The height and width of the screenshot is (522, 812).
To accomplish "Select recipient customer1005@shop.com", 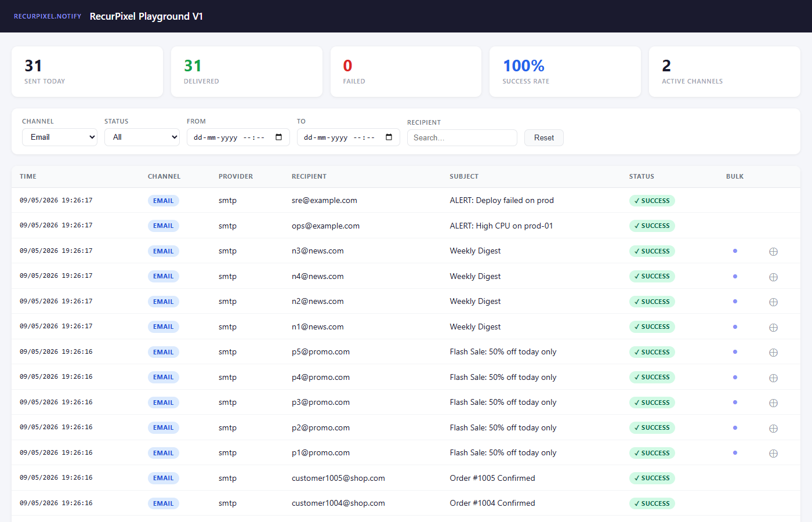I will pyautogui.click(x=338, y=478).
